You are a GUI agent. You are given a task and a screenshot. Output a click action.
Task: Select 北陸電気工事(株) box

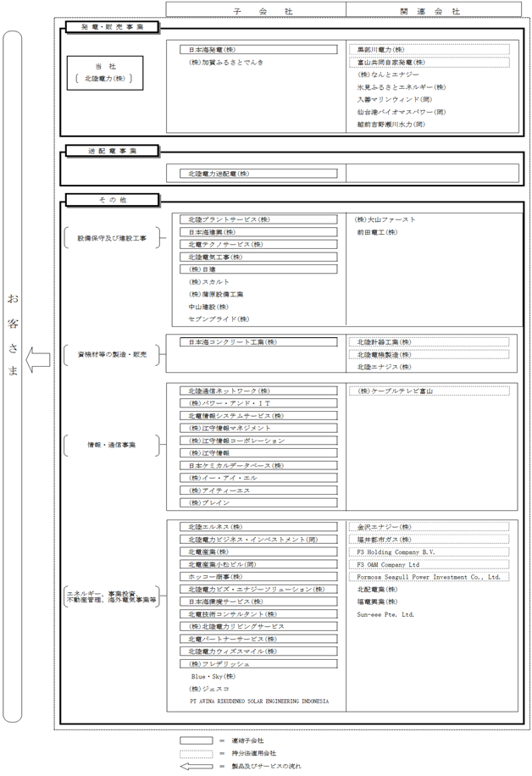(x=258, y=257)
